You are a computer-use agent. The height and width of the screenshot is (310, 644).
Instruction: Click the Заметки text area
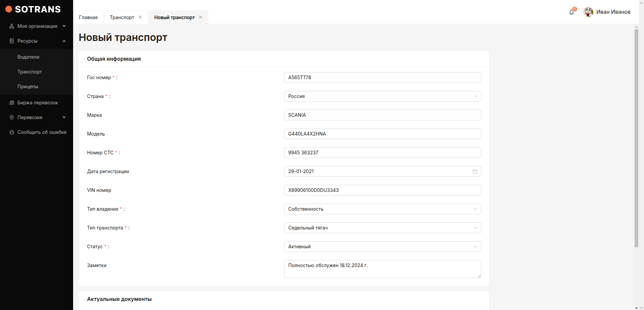(382, 269)
